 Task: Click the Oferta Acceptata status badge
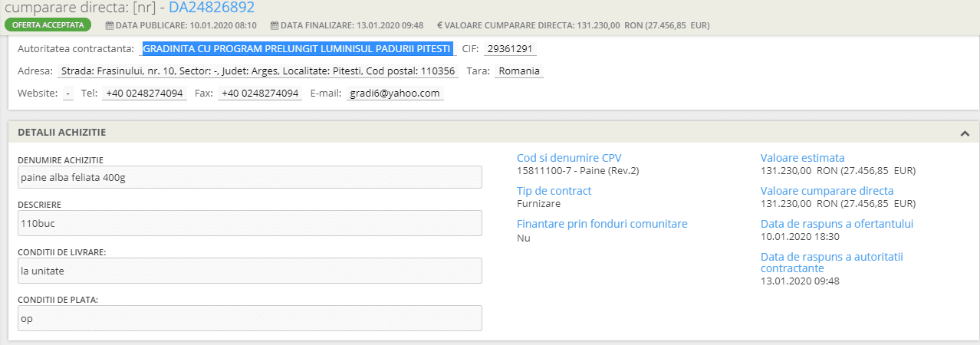48,25
